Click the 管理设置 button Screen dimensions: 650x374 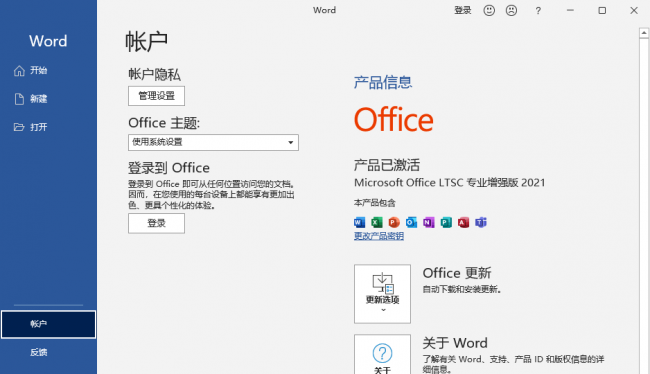pos(156,96)
